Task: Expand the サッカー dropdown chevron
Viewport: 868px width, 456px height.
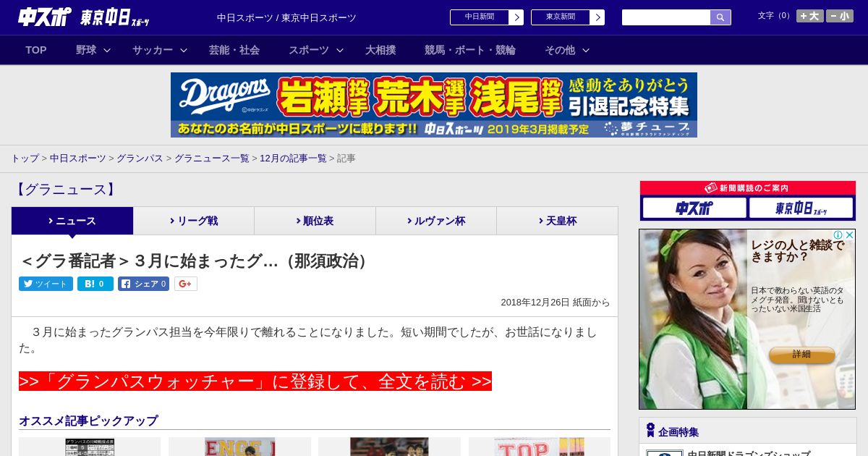Action: 184,50
